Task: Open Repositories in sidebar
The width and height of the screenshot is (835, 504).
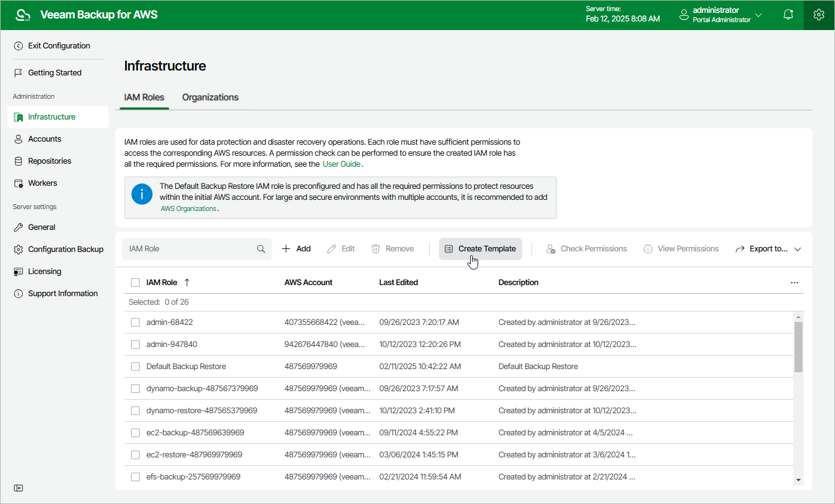Action: 50,161
